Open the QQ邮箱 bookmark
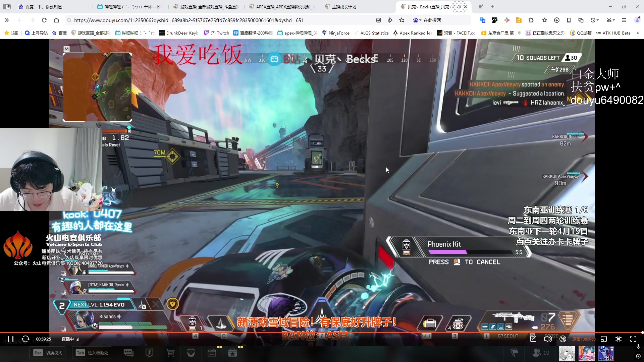644x362 pixels. pos(581,33)
